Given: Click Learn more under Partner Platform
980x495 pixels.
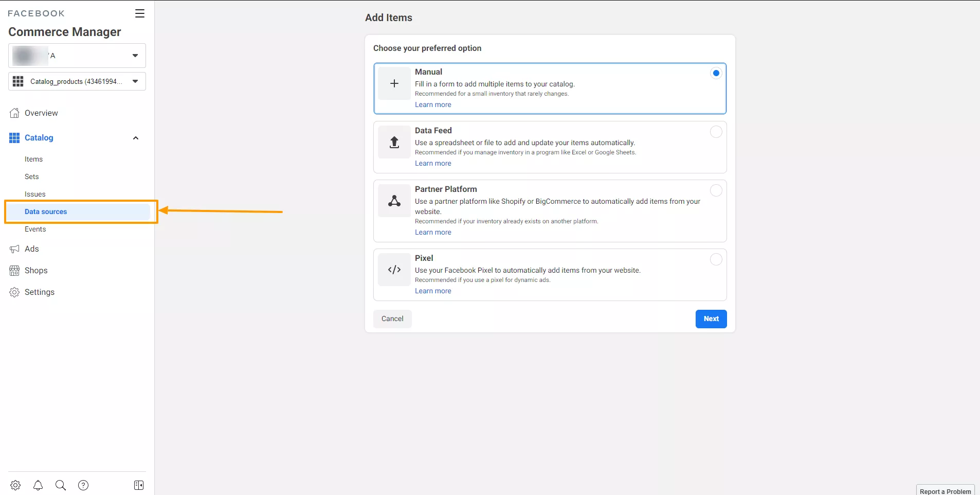Looking at the screenshot, I should click(433, 233).
